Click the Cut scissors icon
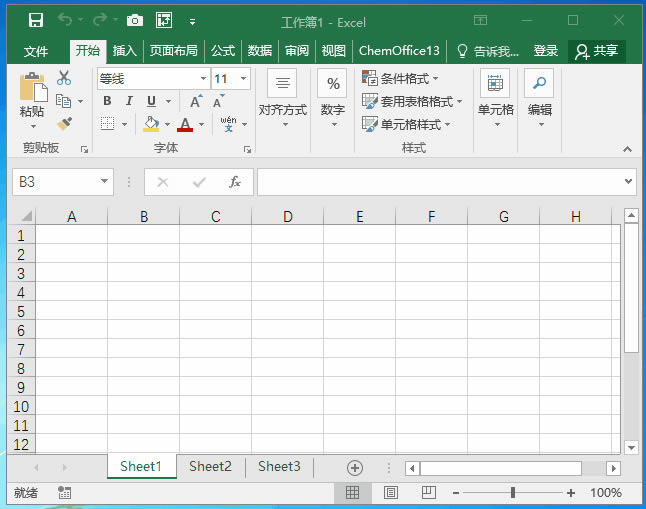Image resolution: width=646 pixels, height=509 pixels. (64, 78)
